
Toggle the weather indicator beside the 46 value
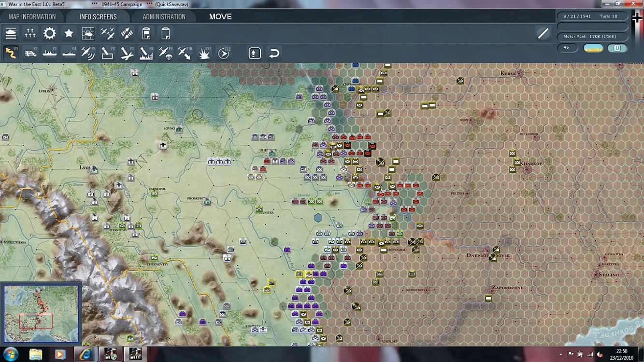(x=593, y=48)
